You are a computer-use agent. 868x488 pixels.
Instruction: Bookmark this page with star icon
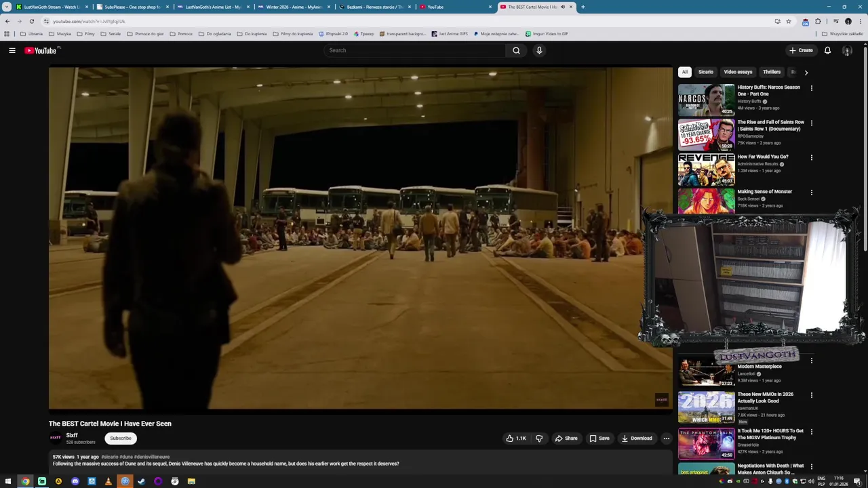pyautogui.click(x=789, y=21)
